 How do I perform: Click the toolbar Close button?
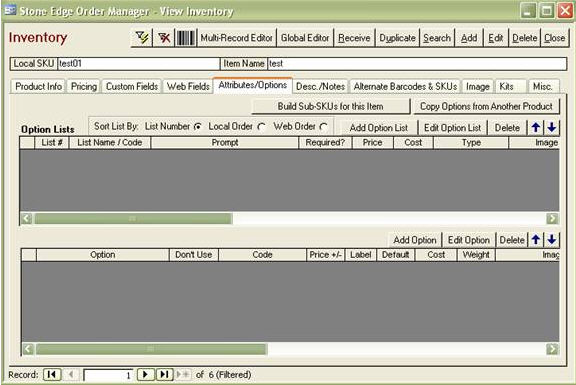click(555, 38)
